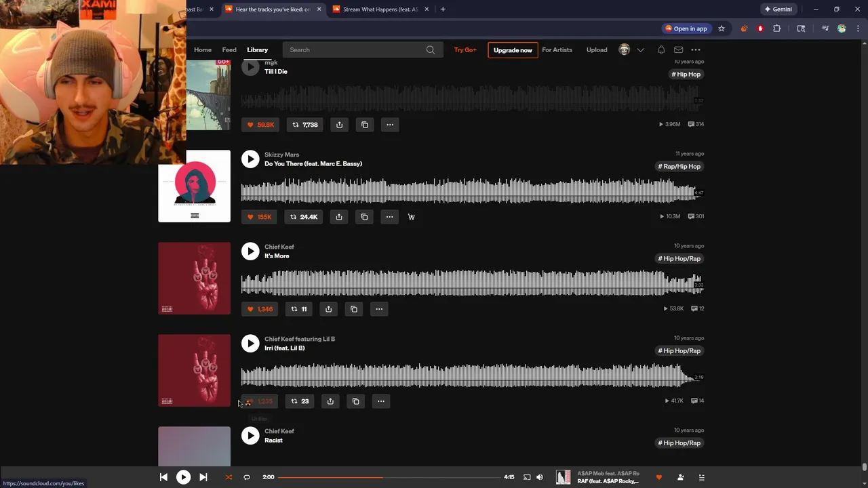
Task: Seek in Do You There waveform
Action: (472, 192)
